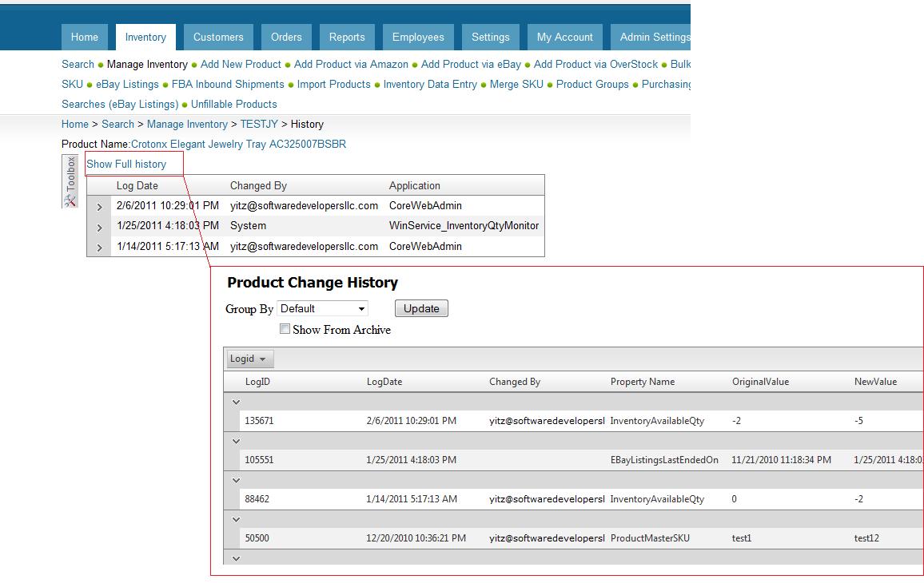The width and height of the screenshot is (924, 583).
Task: Expand the 1/25/2011 4:18:03 PM log row
Action: tap(100, 228)
